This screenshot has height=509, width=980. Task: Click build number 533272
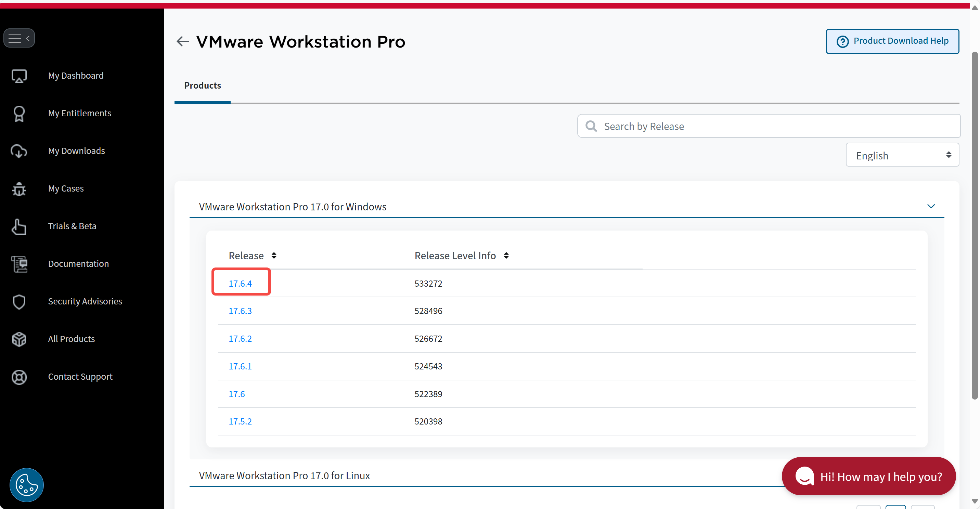(x=428, y=284)
